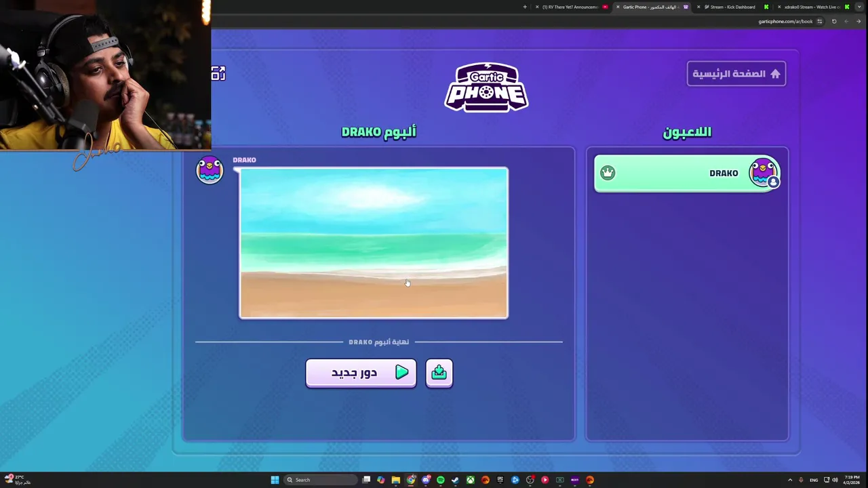Select DRAKO player card in players list
The width and height of the screenshot is (868, 488).
pyautogui.click(x=688, y=174)
